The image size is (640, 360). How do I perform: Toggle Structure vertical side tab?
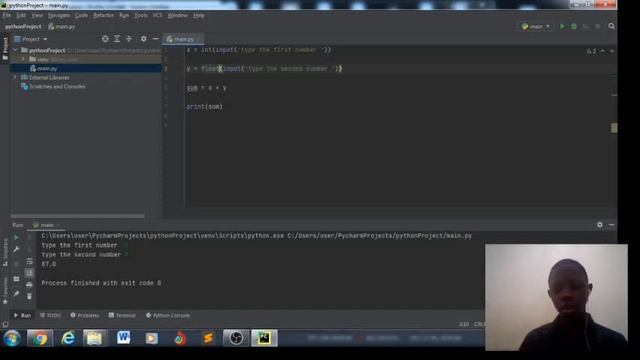(x=5, y=253)
